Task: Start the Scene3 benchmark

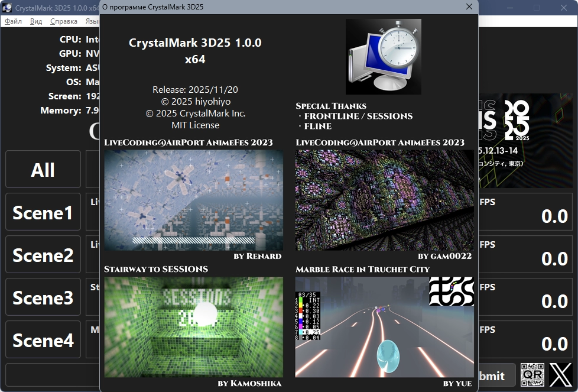Action: coord(43,297)
